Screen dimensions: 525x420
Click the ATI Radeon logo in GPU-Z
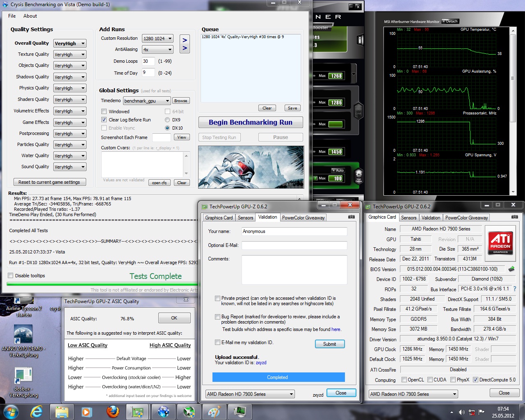coord(500,243)
